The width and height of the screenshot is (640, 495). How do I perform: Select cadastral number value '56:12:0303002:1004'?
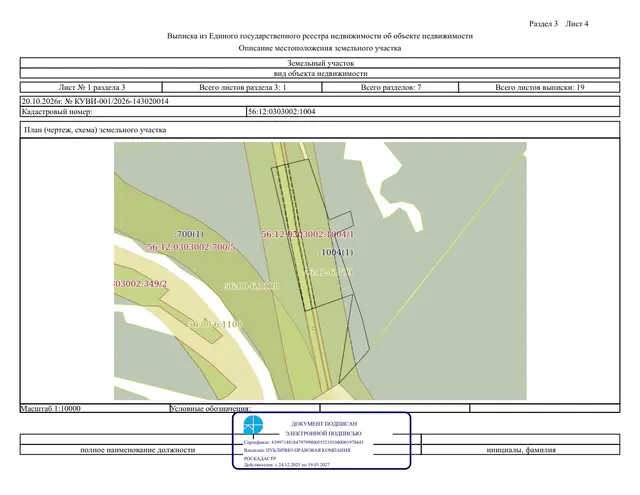pyautogui.click(x=282, y=111)
